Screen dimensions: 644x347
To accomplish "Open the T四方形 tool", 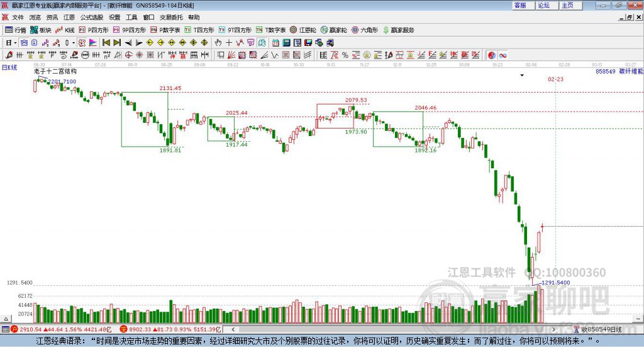I will (x=199, y=30).
